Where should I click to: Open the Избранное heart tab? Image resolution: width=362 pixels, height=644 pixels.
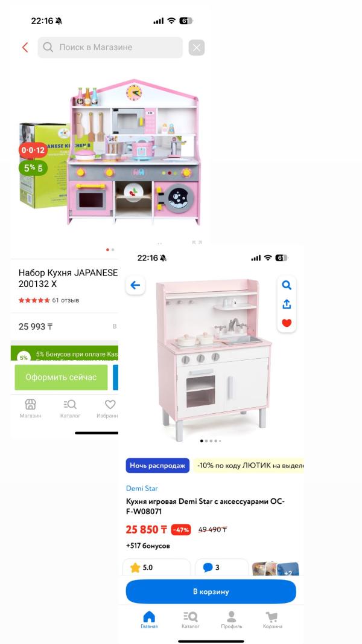click(108, 408)
